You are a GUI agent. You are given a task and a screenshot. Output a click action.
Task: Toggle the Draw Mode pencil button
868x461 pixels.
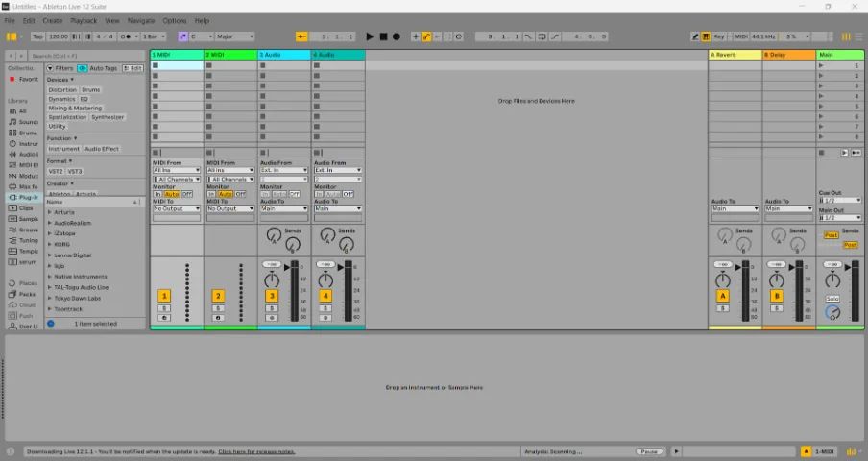pyautogui.click(x=695, y=36)
